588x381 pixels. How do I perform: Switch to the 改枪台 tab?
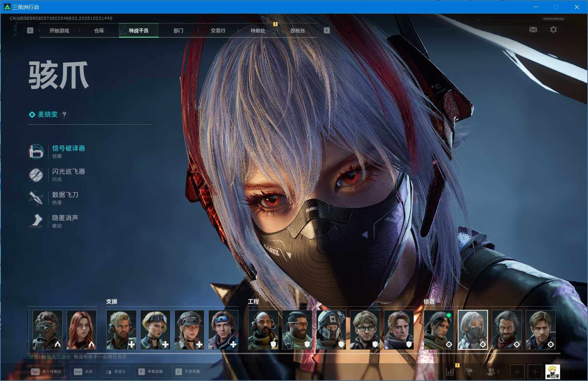point(297,30)
